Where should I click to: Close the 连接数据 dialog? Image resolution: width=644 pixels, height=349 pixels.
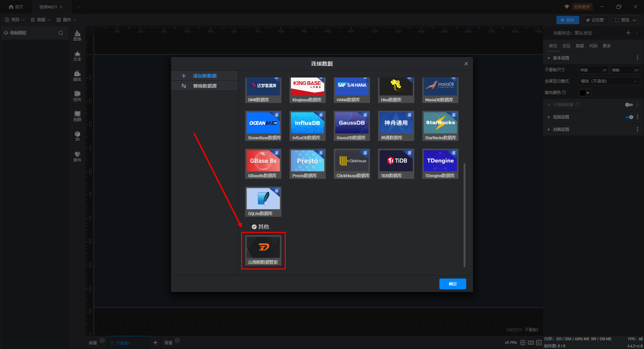point(466,64)
